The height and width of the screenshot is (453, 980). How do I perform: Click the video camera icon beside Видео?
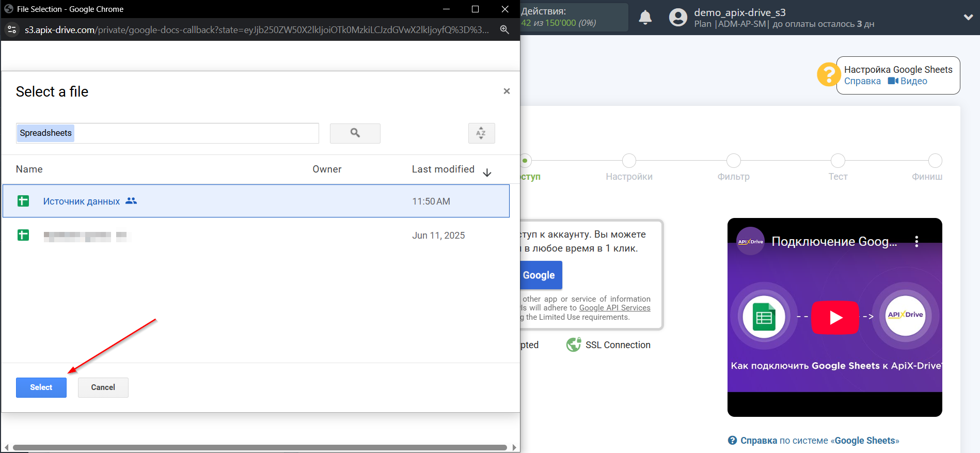893,81
